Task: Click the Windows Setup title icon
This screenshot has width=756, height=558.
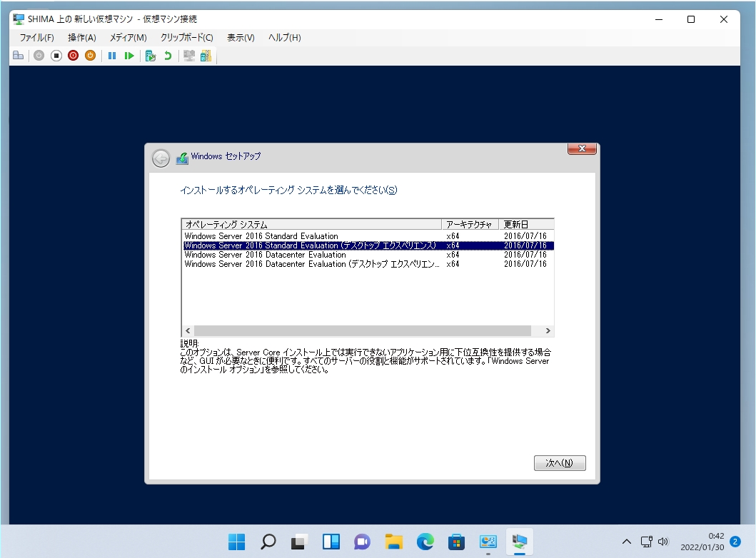Action: coord(182,158)
